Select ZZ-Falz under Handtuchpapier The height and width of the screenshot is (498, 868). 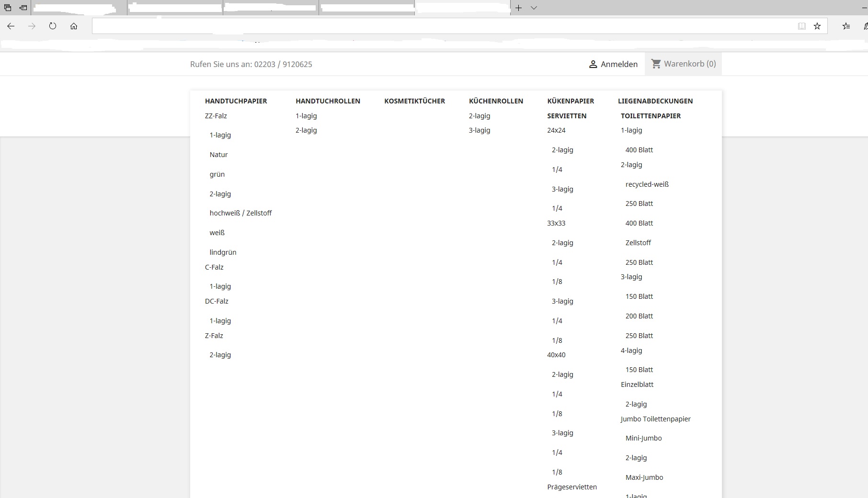click(x=216, y=116)
